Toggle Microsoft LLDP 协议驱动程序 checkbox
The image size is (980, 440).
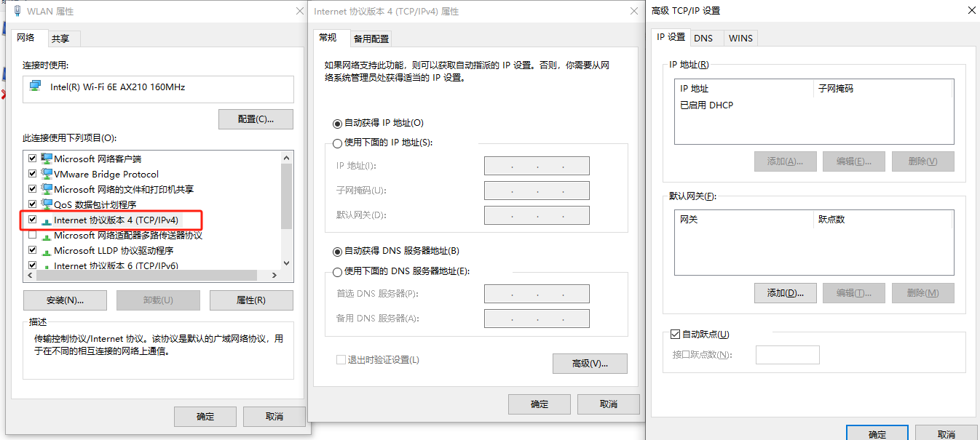(x=32, y=250)
